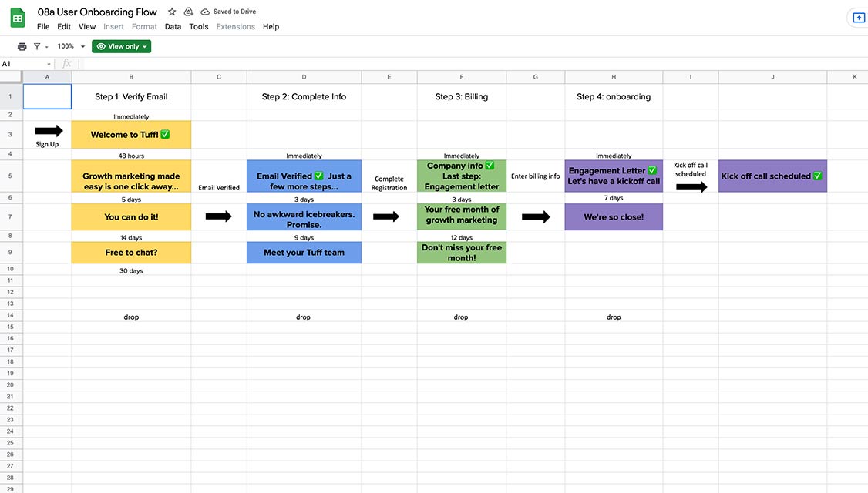The height and width of the screenshot is (493, 868).
Task: Select the blue Meet your Tuff team cell
Action: (304, 253)
